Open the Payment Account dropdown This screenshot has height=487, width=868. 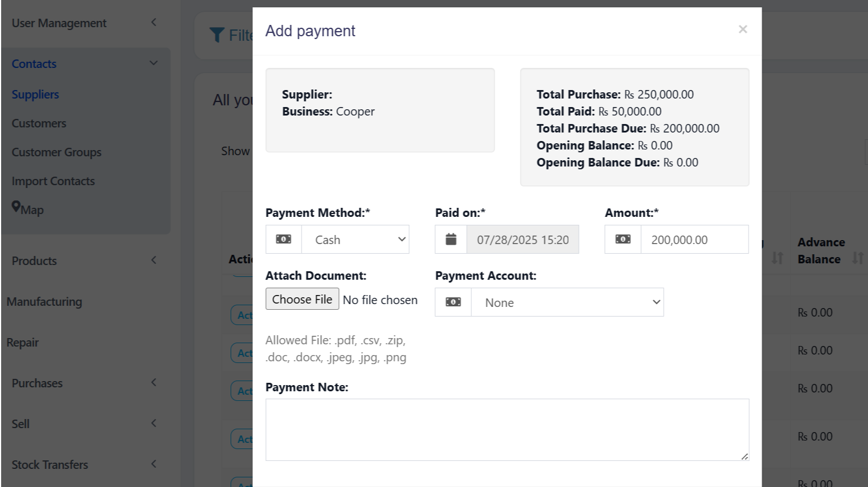(567, 302)
